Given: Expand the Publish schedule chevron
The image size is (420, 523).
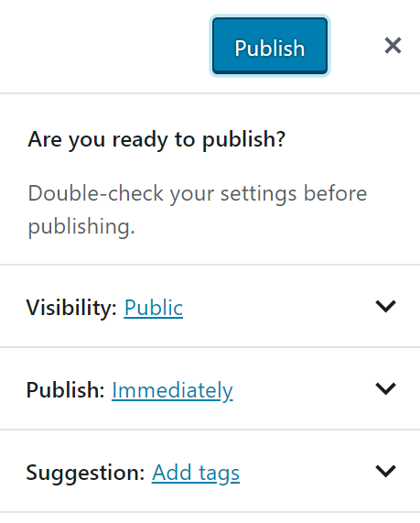Looking at the screenshot, I should point(385,388).
